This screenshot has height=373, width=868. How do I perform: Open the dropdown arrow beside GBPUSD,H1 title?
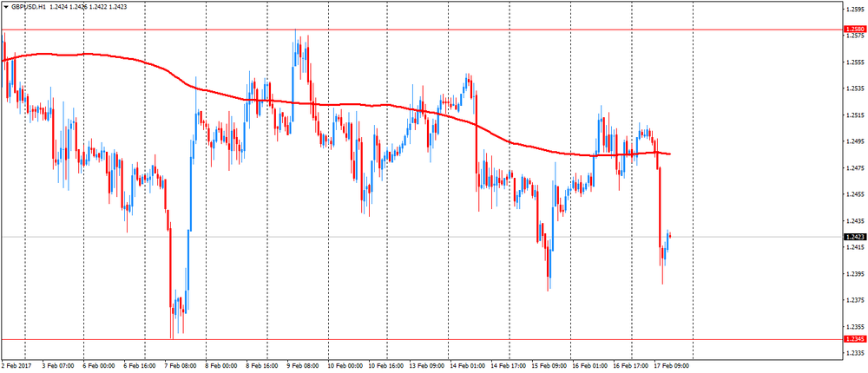(5, 7)
